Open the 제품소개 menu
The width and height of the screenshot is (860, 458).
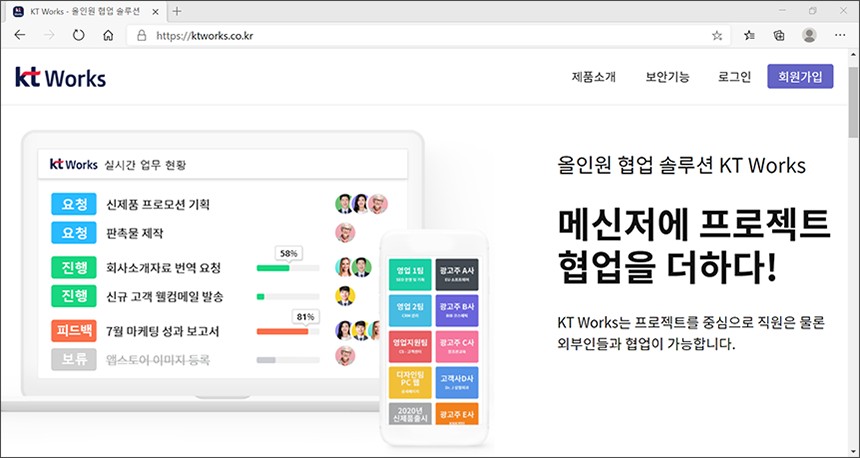(x=593, y=77)
